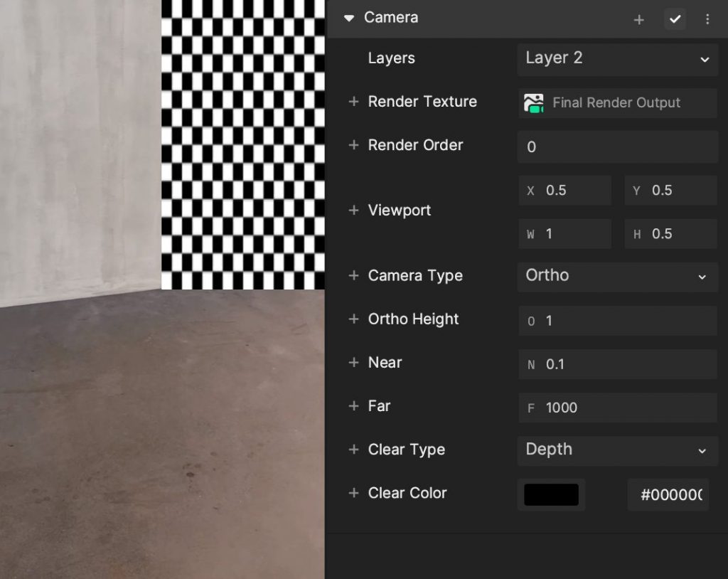Click the plus icon beside Ortho Height
This screenshot has width=728, height=579.
point(354,319)
